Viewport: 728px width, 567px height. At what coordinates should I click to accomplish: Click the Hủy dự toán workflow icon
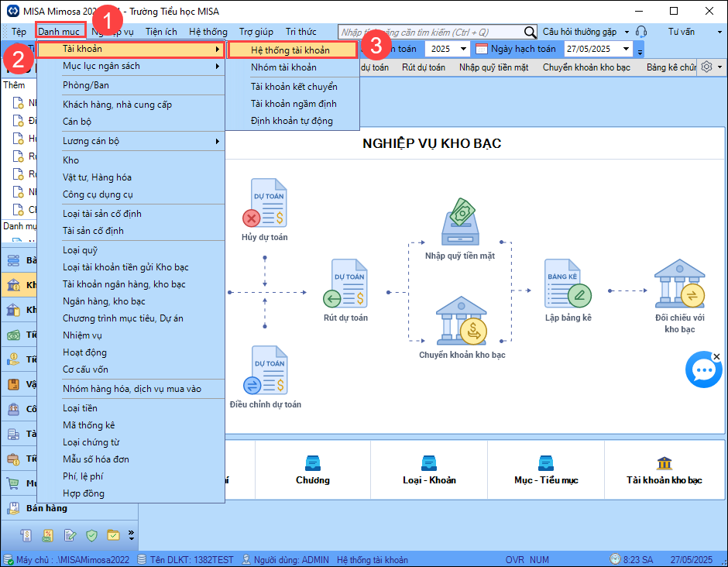265,202
